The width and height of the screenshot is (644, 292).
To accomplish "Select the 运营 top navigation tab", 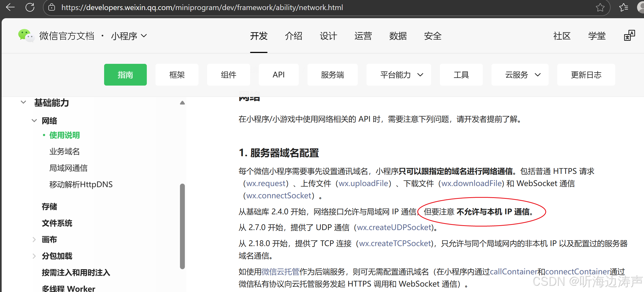I will (x=363, y=36).
